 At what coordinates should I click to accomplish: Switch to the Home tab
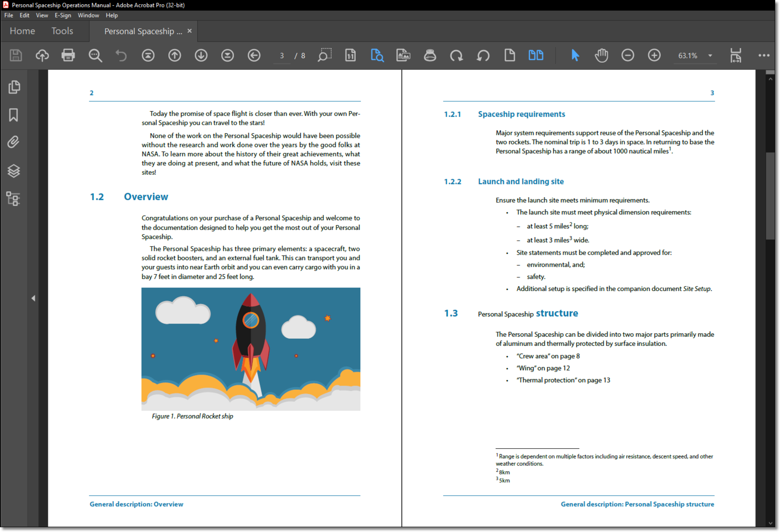(22, 31)
